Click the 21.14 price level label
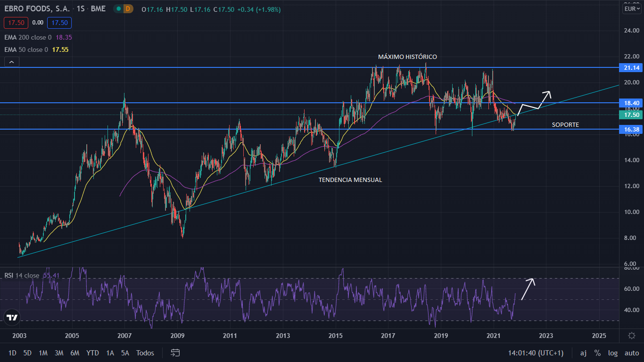Image resolution: width=644 pixels, height=362 pixels. [x=631, y=67]
